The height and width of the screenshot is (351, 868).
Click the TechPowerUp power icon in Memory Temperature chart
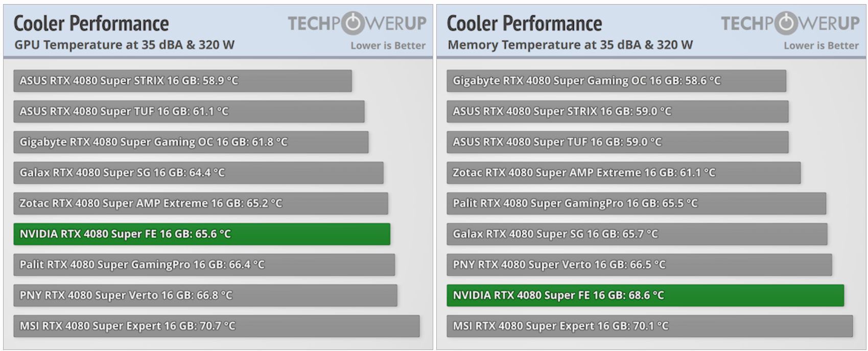coord(786,23)
